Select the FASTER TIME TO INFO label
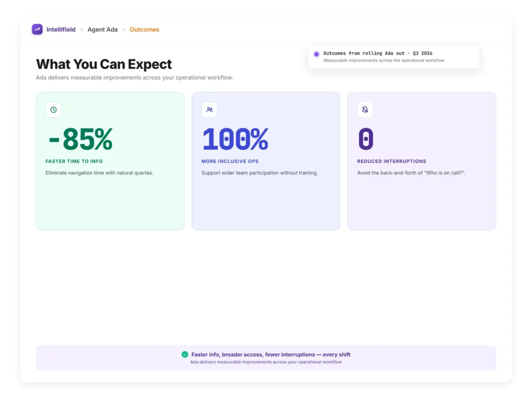The width and height of the screenshot is (532, 399). (74, 162)
